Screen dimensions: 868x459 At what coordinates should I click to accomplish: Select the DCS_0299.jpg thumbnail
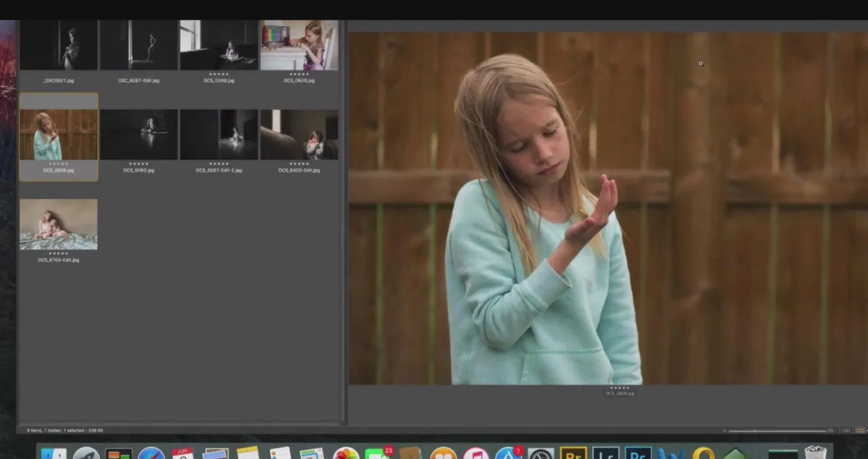(x=218, y=45)
